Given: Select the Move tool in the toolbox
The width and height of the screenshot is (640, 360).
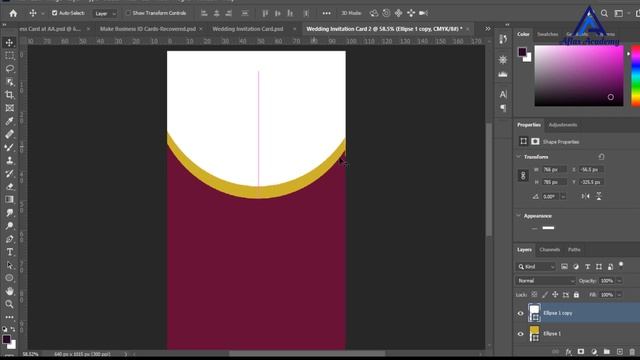Looking at the screenshot, I should [9, 42].
